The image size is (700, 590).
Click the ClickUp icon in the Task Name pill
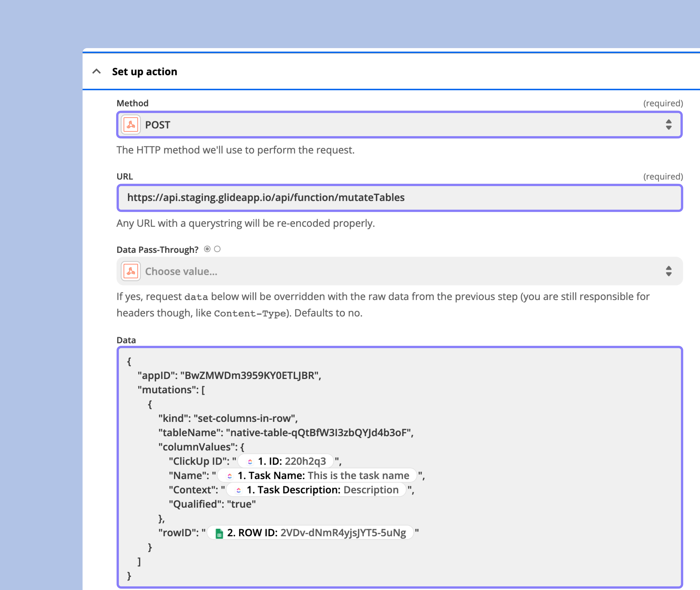(229, 476)
